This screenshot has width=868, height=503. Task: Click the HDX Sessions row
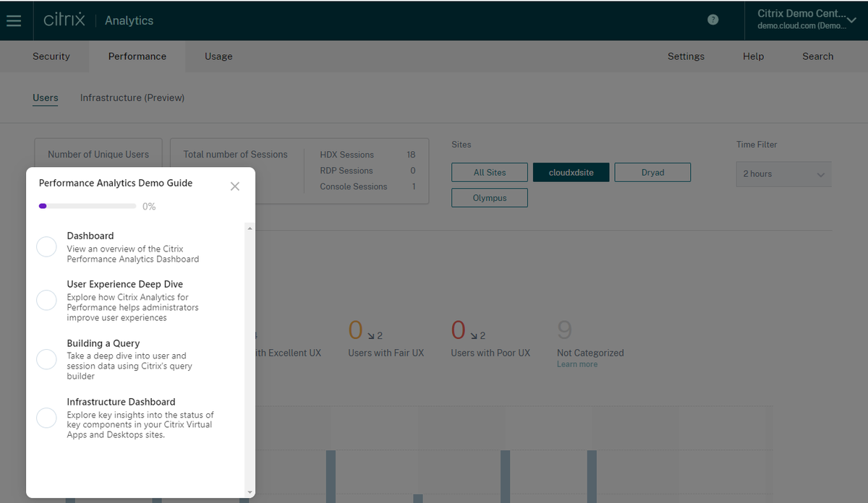point(367,155)
